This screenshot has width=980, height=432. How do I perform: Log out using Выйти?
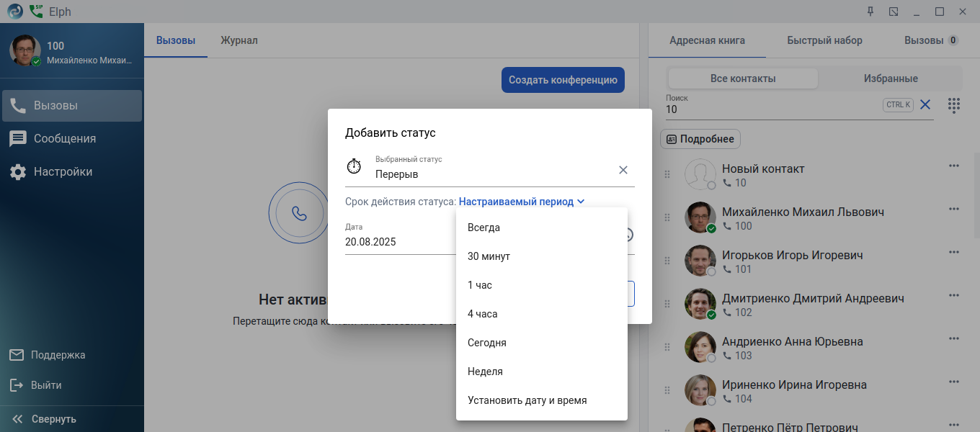coord(45,385)
